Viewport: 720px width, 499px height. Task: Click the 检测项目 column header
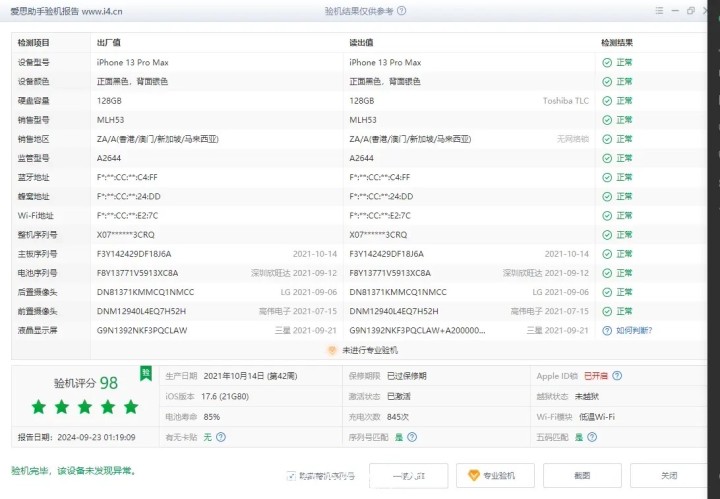[x=34, y=43]
